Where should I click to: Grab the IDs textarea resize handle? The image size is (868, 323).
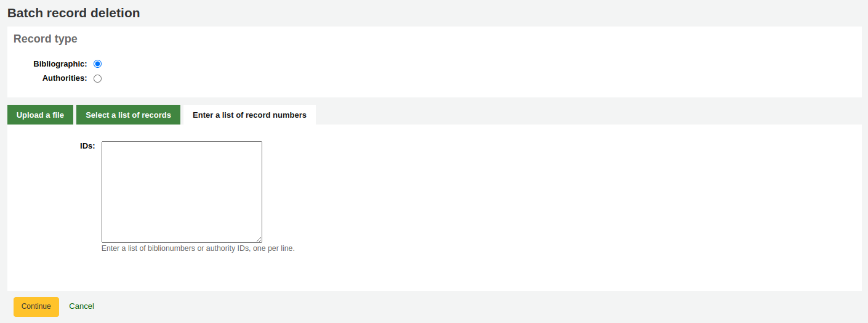[x=259, y=240]
